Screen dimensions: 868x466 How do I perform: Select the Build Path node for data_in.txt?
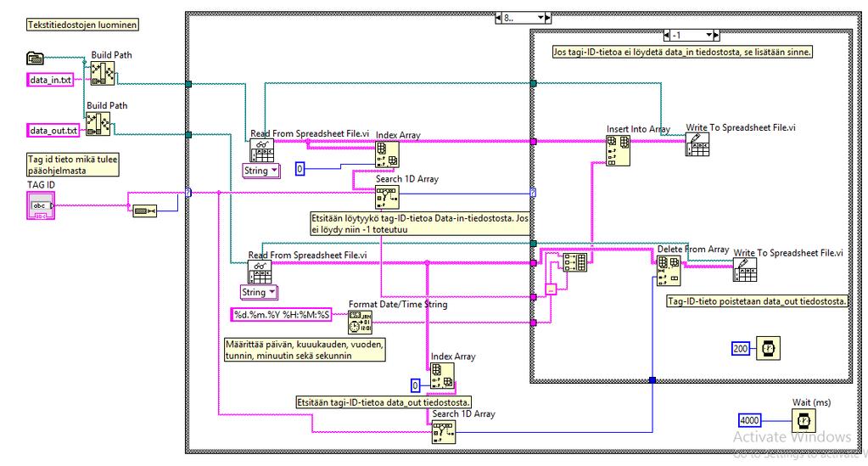(x=103, y=73)
